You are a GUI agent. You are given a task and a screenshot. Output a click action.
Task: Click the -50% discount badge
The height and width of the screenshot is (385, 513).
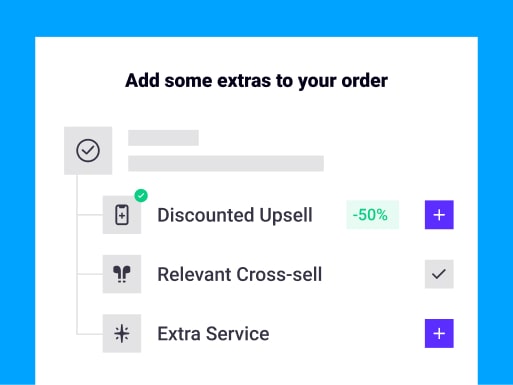pos(373,215)
